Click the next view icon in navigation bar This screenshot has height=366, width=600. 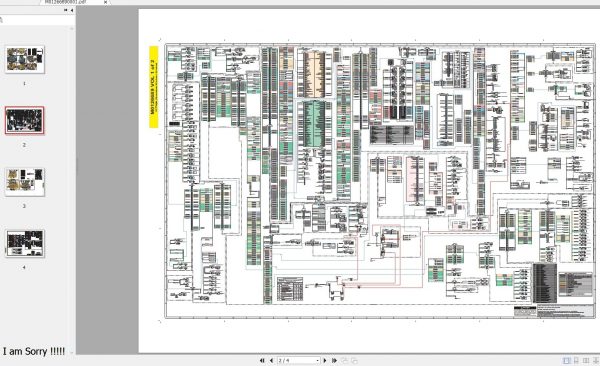[x=354, y=361]
